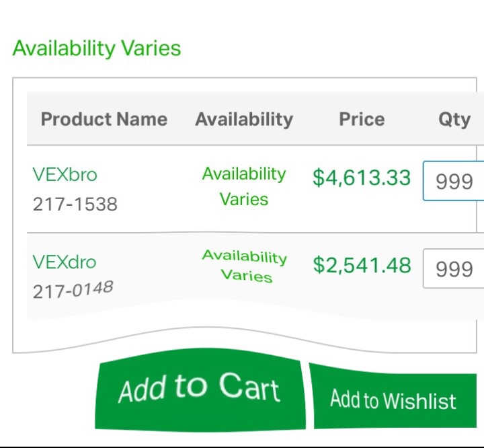Click the green Availability Varies heading above table
The width and height of the screenshot is (484, 448).
click(97, 48)
